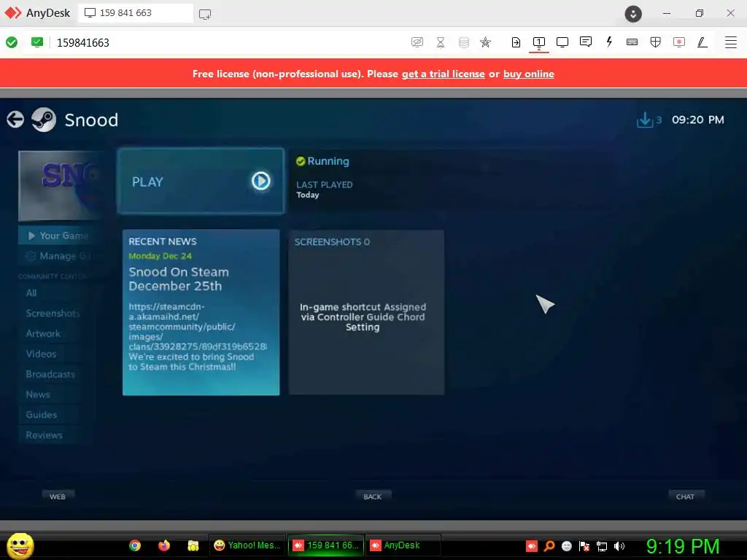Click the get a trial license link
This screenshot has width=747, height=560.
[x=443, y=74]
